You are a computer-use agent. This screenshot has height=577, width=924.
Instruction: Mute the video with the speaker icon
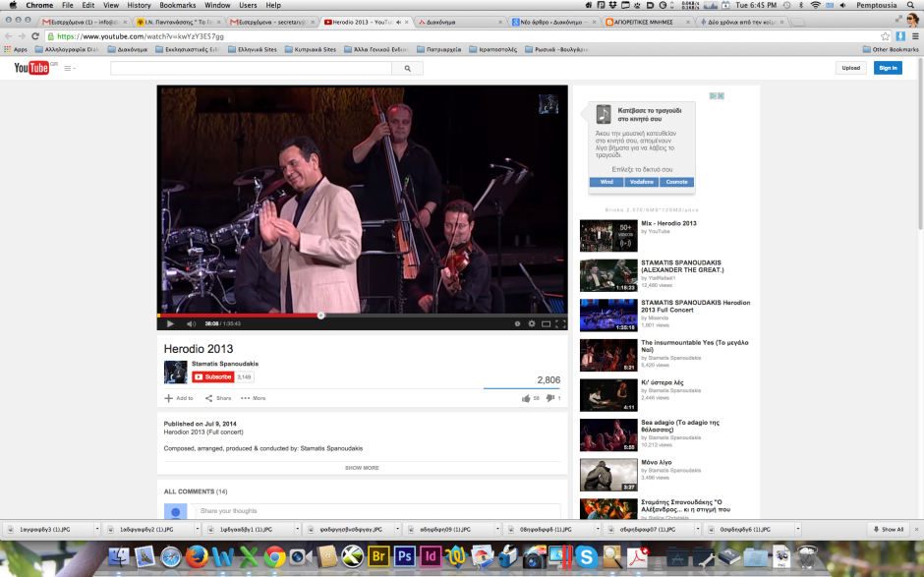coord(191,323)
